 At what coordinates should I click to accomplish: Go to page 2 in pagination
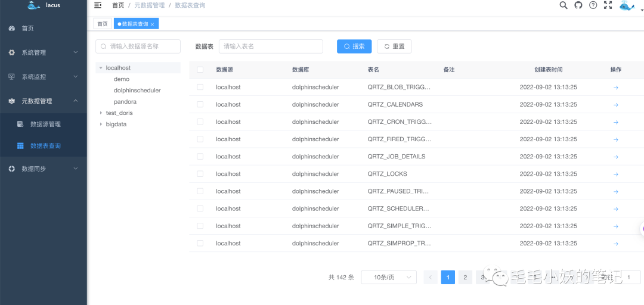tap(465, 277)
